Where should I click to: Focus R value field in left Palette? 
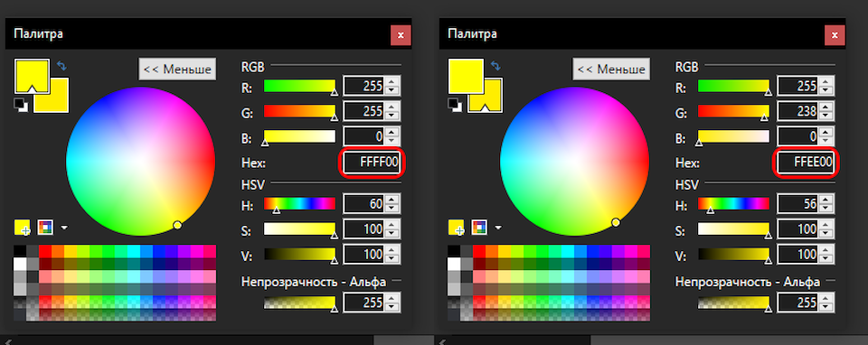point(364,87)
